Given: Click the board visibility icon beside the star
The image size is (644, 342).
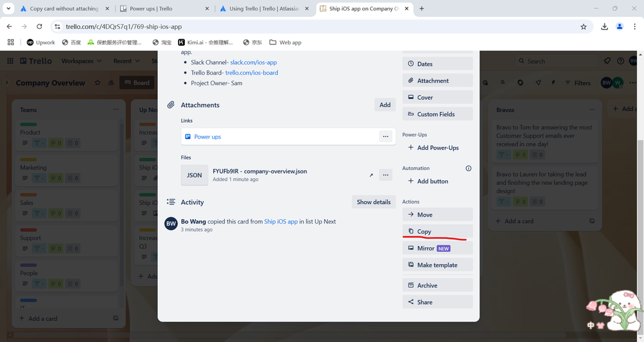Looking at the screenshot, I should click(x=111, y=82).
